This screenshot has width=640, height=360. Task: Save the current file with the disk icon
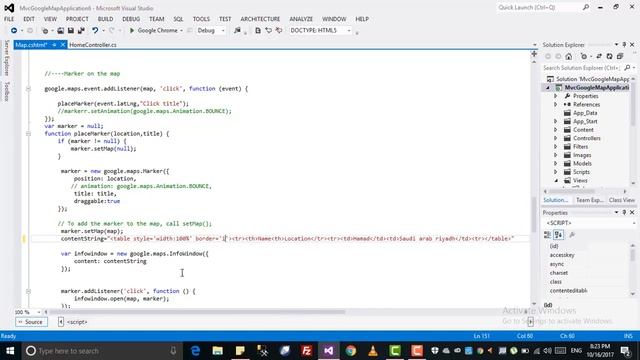click(x=71, y=31)
